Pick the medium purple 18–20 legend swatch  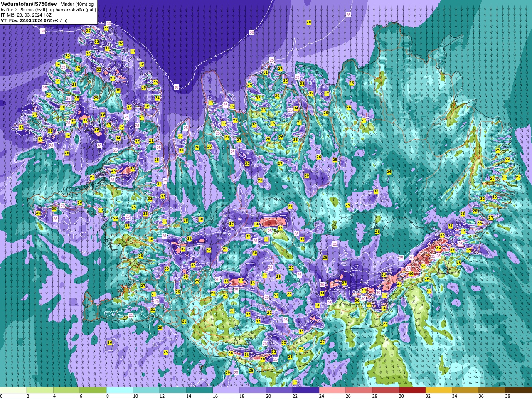pos(253,390)
